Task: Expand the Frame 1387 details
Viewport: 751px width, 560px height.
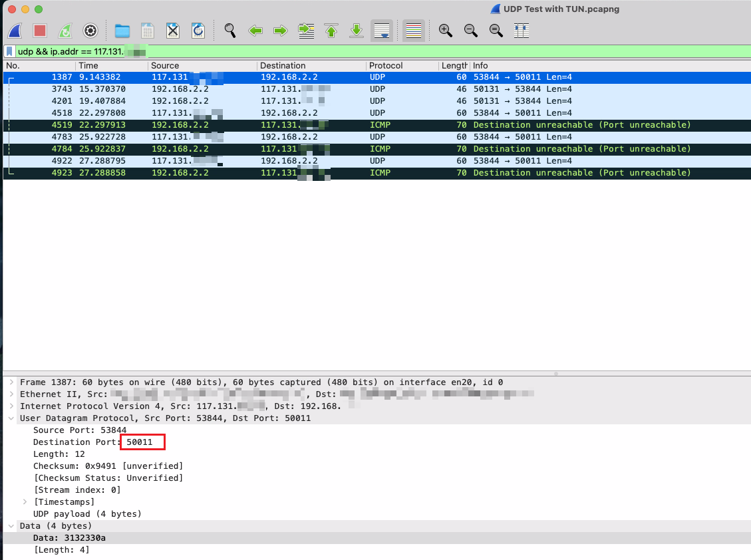Action: click(12, 382)
